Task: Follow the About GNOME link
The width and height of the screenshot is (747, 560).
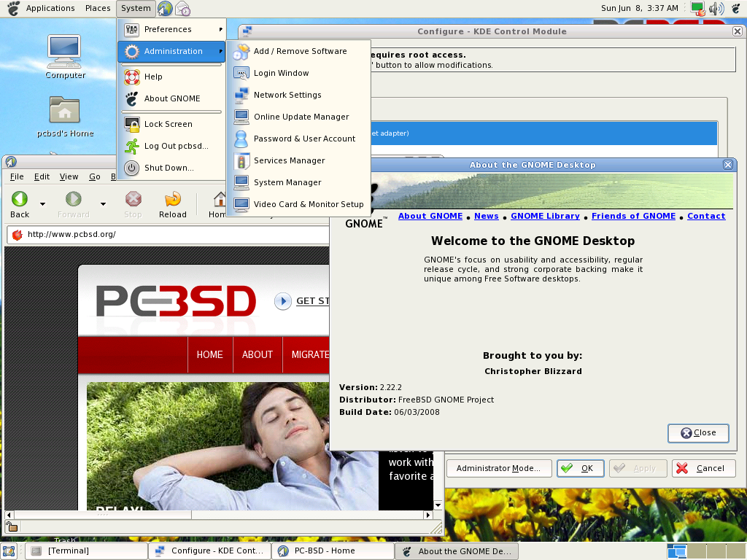Action: [x=430, y=216]
